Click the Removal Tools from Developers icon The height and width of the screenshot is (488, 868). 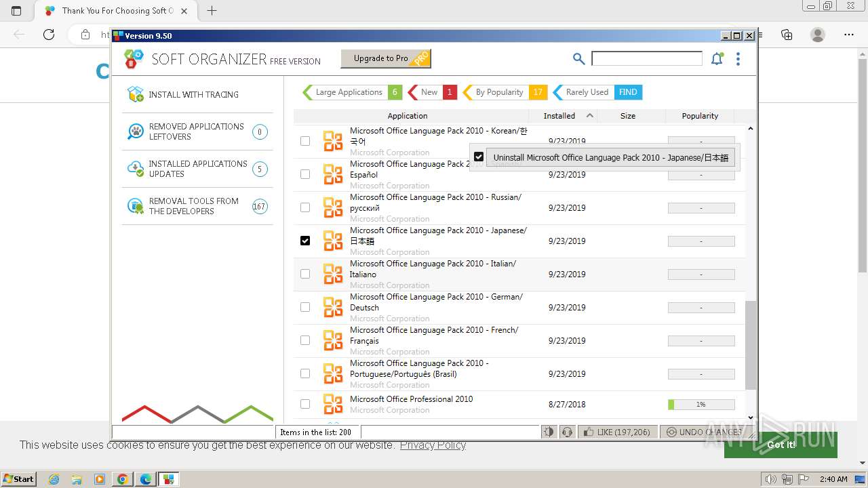click(x=136, y=206)
